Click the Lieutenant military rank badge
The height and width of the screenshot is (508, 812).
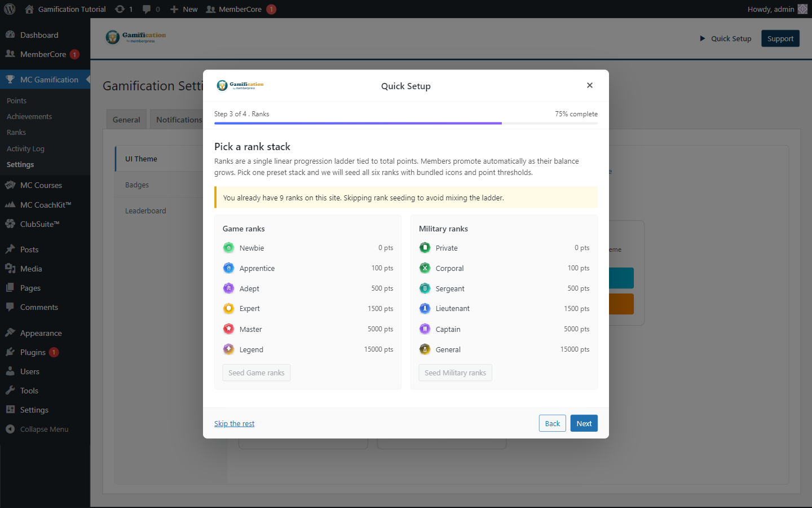[425, 309]
